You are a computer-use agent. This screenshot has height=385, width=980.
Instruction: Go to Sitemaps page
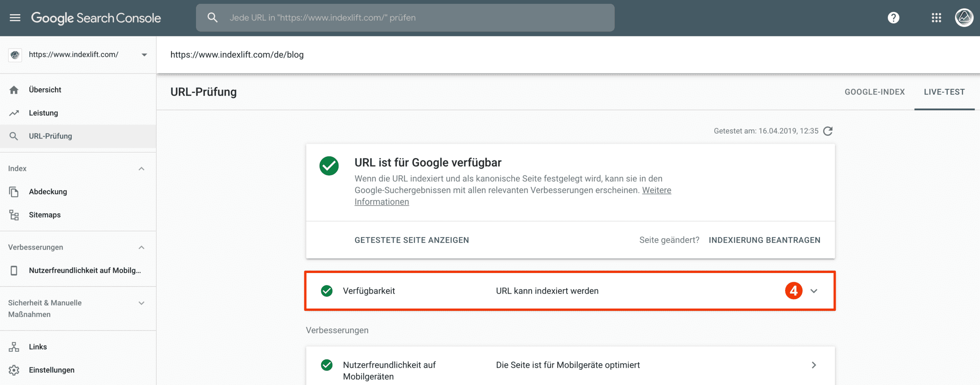tap(78, 215)
